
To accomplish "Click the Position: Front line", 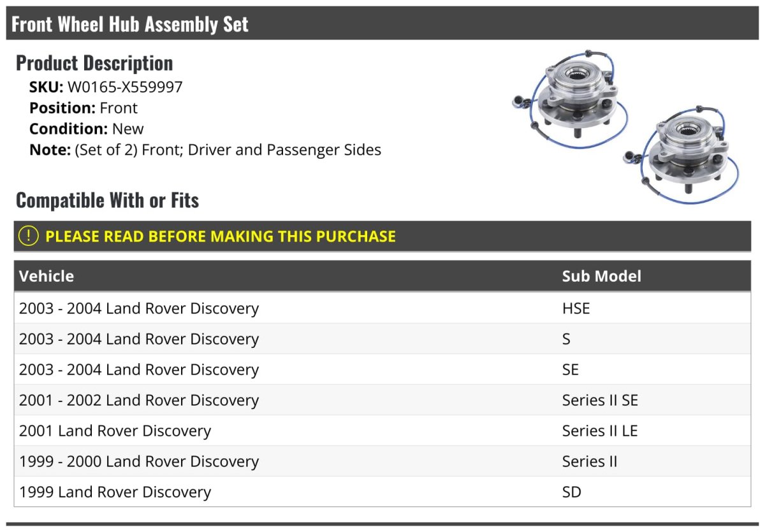I will tap(84, 108).
